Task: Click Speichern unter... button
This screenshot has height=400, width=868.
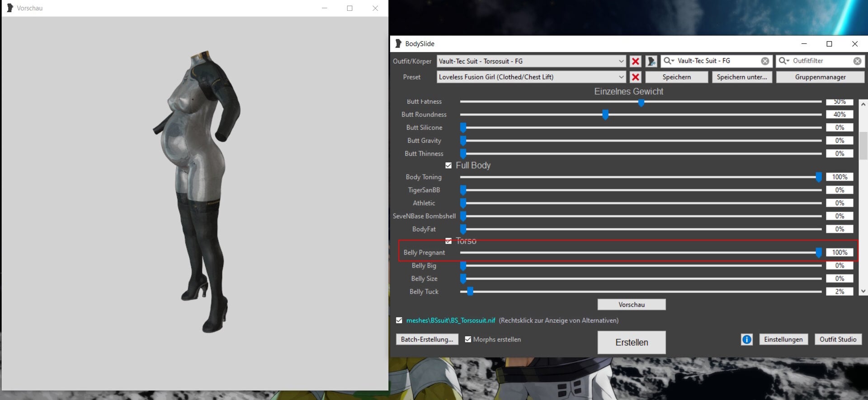Action: click(742, 77)
